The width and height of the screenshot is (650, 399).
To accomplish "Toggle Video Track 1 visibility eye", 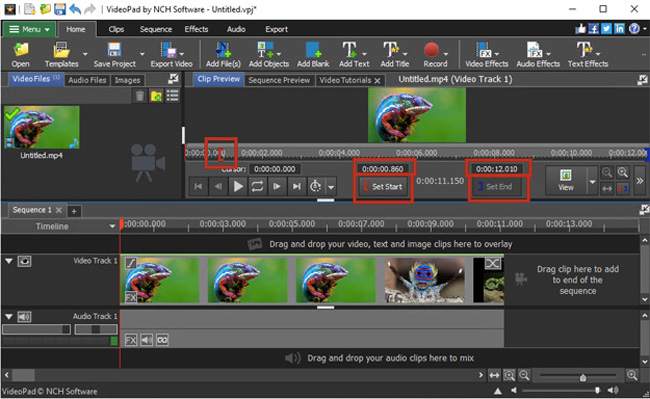I will point(24,261).
